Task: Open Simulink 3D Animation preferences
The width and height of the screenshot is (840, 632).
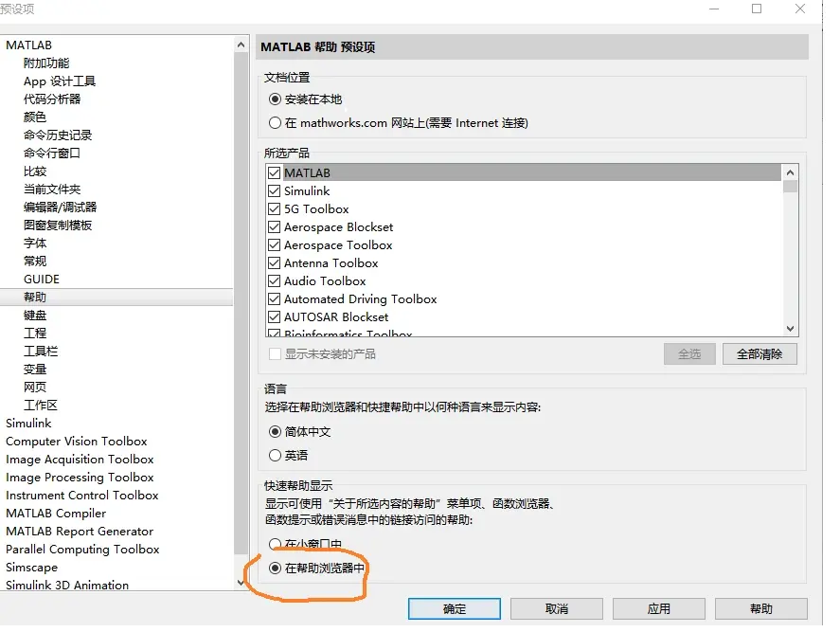Action: [67, 585]
